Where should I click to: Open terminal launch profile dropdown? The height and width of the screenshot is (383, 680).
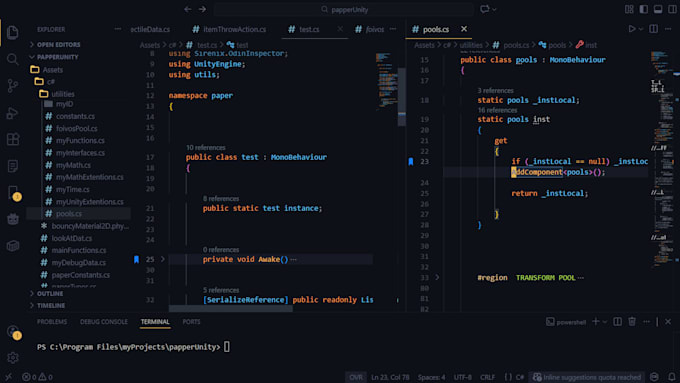[x=605, y=322]
